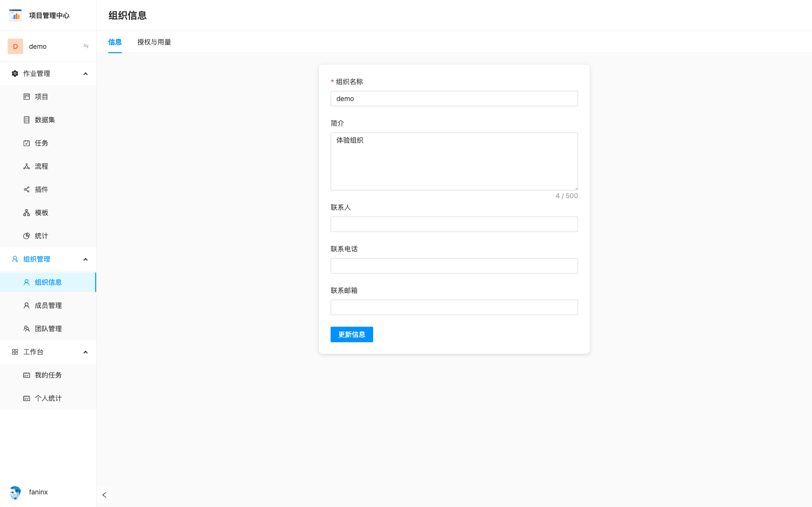Click the 流程 flow icon
Image resolution: width=812 pixels, height=507 pixels.
point(27,166)
